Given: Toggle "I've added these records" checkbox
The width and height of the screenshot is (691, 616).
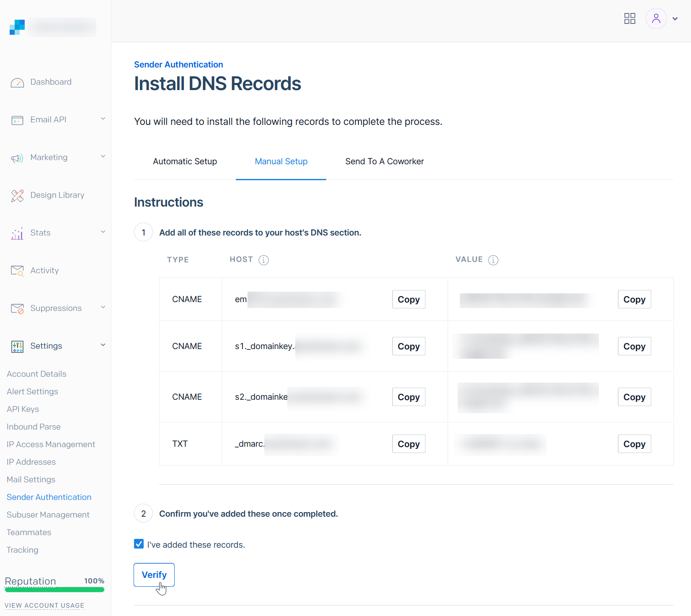Looking at the screenshot, I should pyautogui.click(x=139, y=544).
